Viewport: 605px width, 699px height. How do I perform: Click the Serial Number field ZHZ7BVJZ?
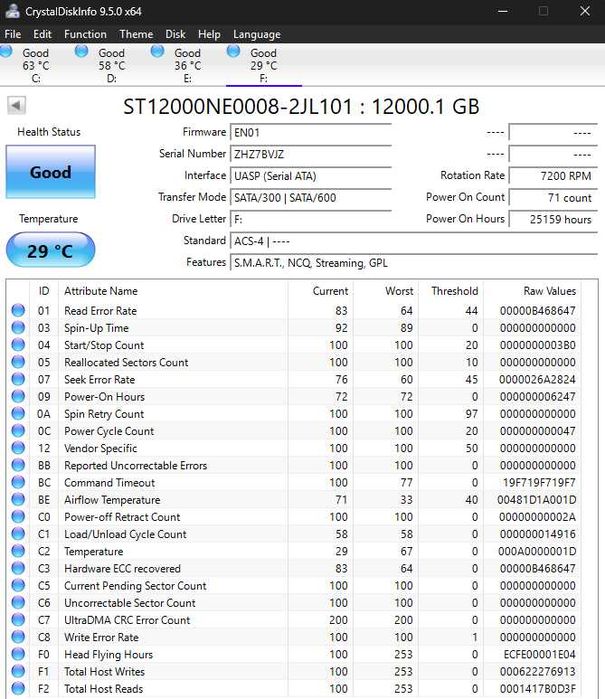[x=311, y=154]
